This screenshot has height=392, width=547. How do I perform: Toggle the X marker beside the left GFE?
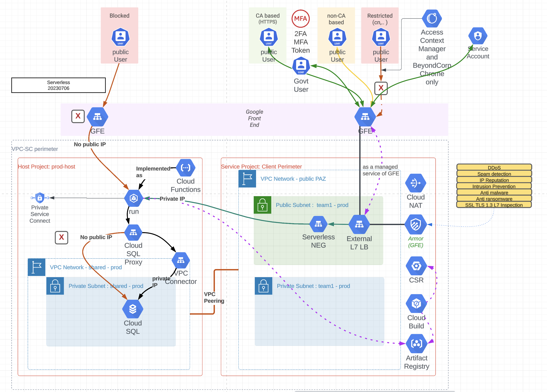(78, 116)
